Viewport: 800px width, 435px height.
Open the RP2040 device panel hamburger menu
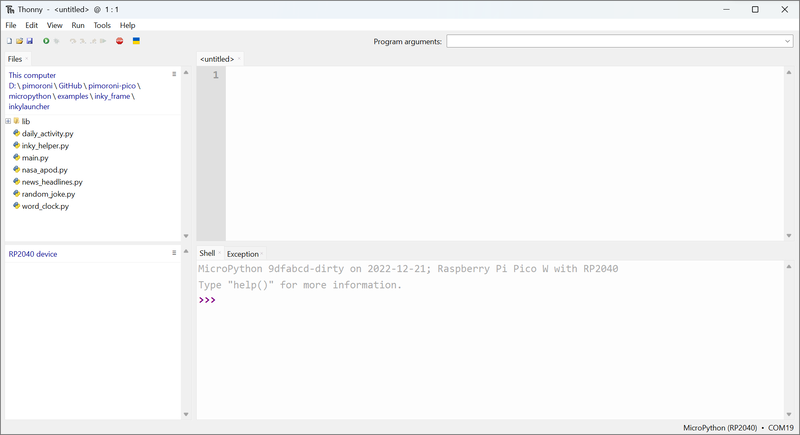tap(174, 253)
